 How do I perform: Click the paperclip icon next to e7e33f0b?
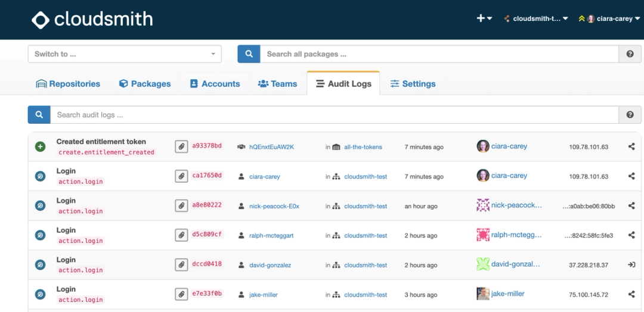(181, 294)
